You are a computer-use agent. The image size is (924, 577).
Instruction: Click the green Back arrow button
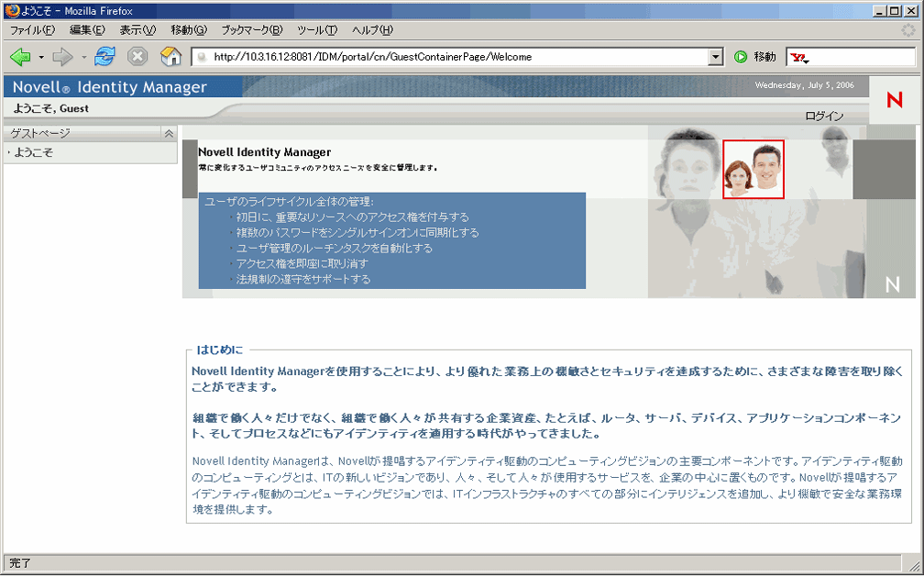[x=20, y=57]
